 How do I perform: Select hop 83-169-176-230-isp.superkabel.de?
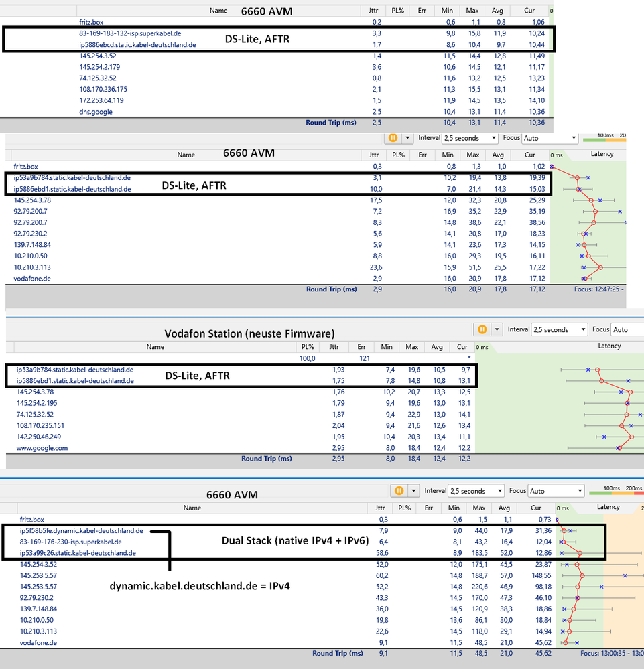click(x=70, y=542)
